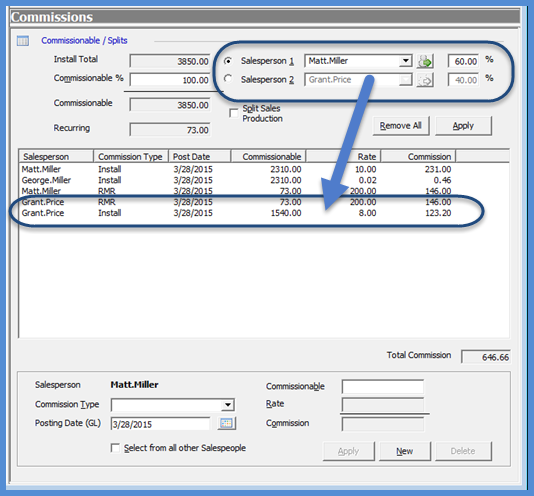
Task: Check Select from all other Salespeople
Action: point(115,448)
